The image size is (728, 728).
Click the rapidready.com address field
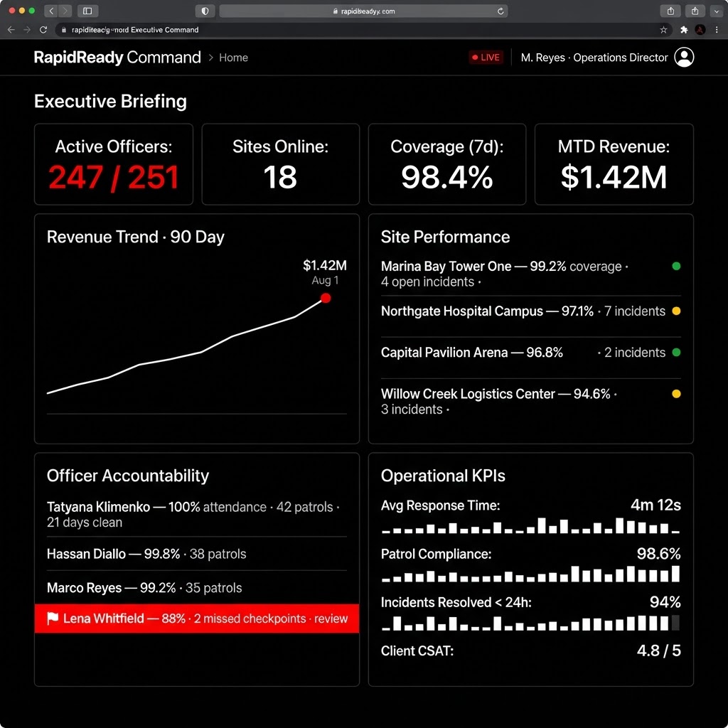coord(363,11)
